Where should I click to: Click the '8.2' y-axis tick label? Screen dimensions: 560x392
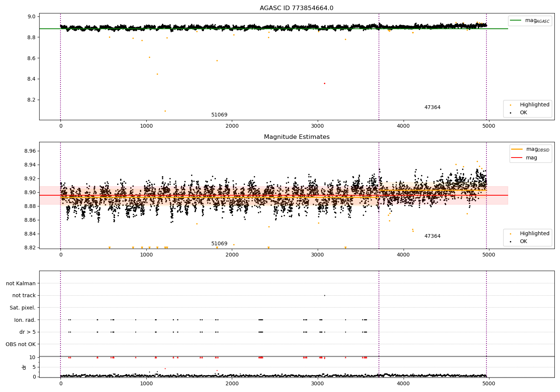(32, 100)
